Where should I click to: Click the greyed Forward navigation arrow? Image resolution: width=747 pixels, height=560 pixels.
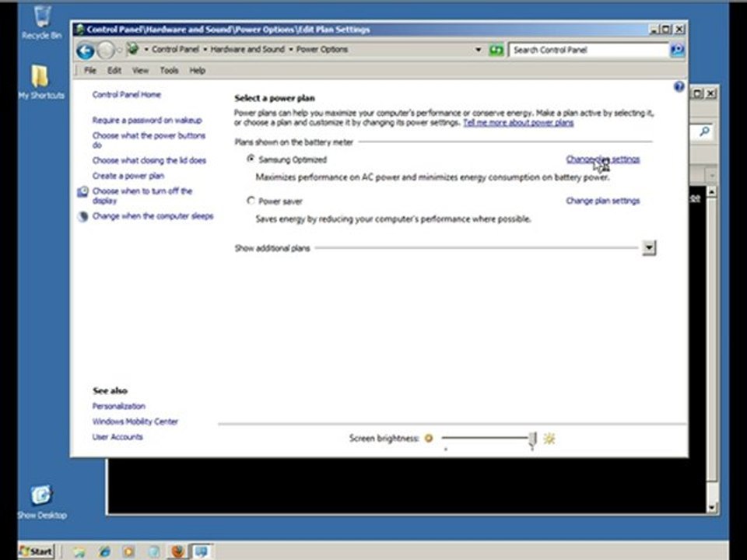[x=106, y=50]
